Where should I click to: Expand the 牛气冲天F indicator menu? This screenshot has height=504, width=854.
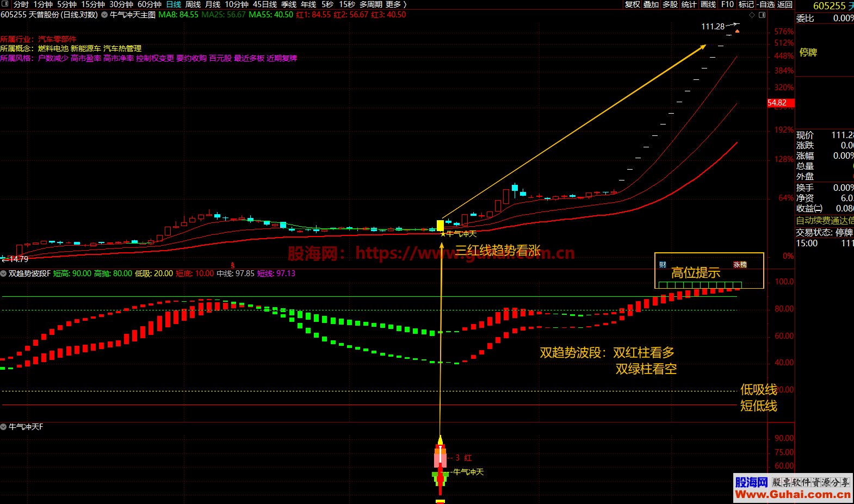pyautogui.click(x=4, y=427)
